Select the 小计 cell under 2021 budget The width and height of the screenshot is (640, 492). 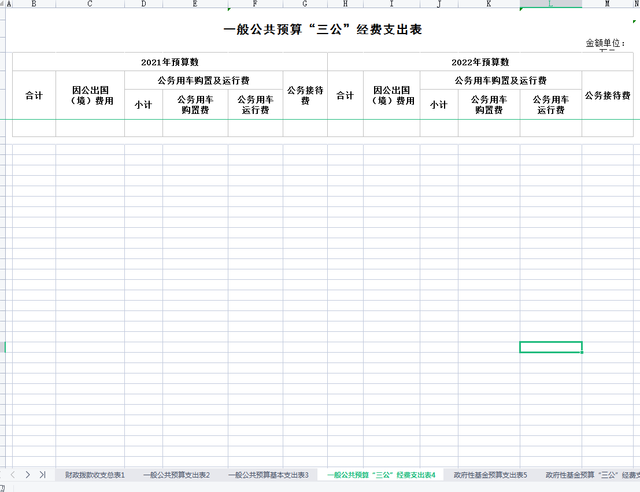tap(143, 104)
